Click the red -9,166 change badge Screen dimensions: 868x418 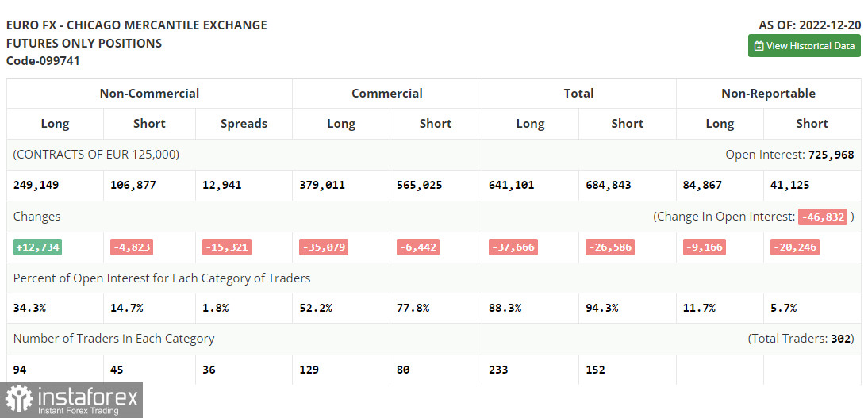tap(704, 247)
